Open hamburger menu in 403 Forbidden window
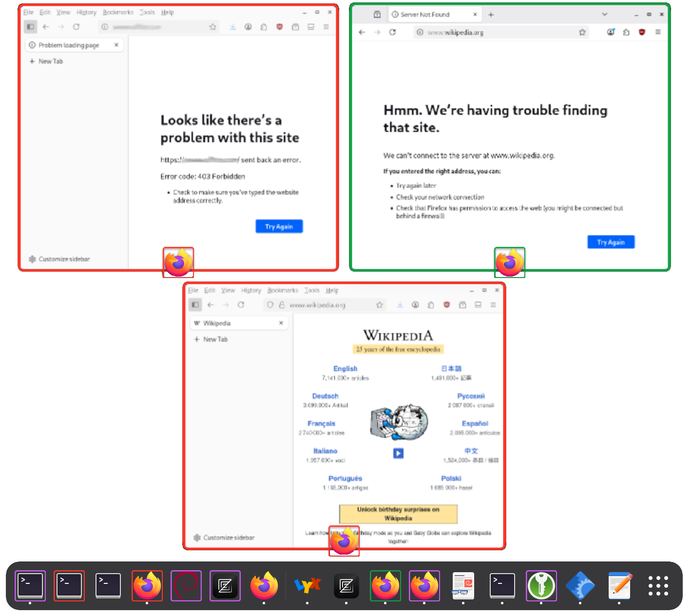The image size is (692, 616). tap(326, 27)
